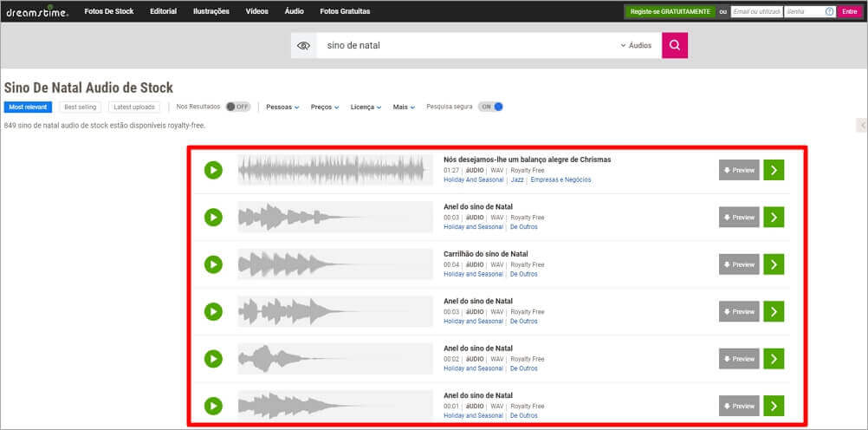
Task: Open the Fotos Gratuitas menu item
Action: [345, 11]
